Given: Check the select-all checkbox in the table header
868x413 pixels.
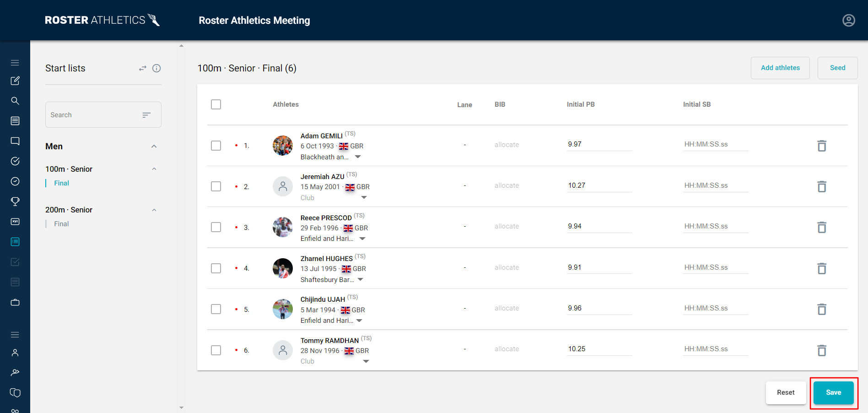Looking at the screenshot, I should pyautogui.click(x=216, y=104).
